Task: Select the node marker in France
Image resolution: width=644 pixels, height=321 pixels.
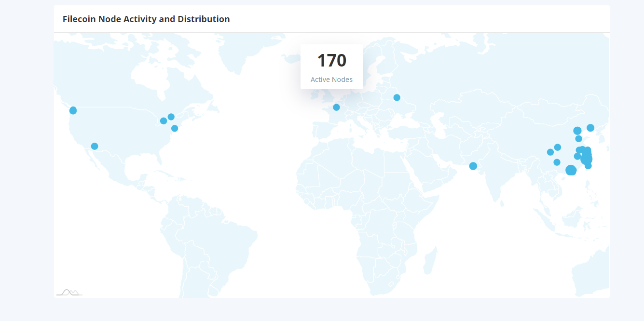Action: click(x=336, y=107)
